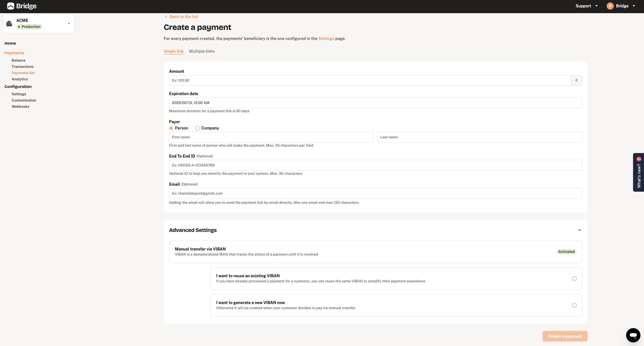This screenshot has width=644, height=346.
Task: Select reuse existing VIBAN radio button
Action: click(574, 278)
